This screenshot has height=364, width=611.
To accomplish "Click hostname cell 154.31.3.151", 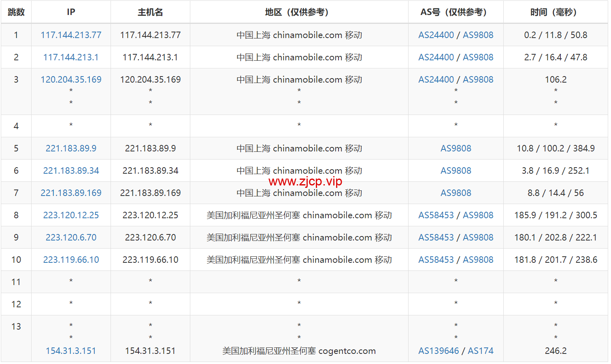I will coord(150,351).
